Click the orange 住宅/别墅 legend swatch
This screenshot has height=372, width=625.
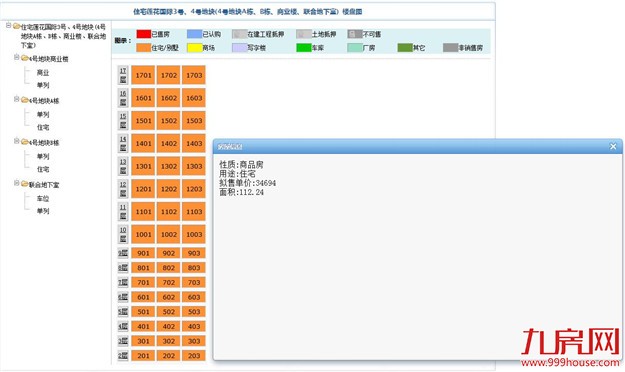coord(143,47)
